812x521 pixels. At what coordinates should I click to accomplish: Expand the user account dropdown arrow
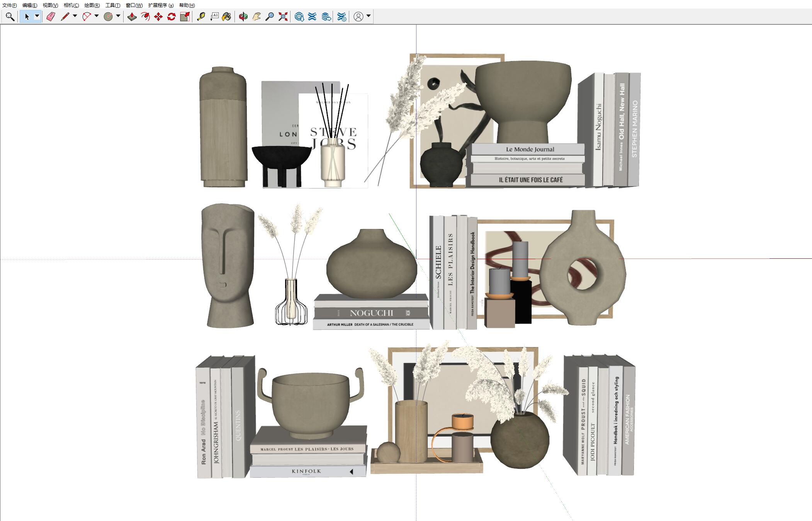coord(369,16)
